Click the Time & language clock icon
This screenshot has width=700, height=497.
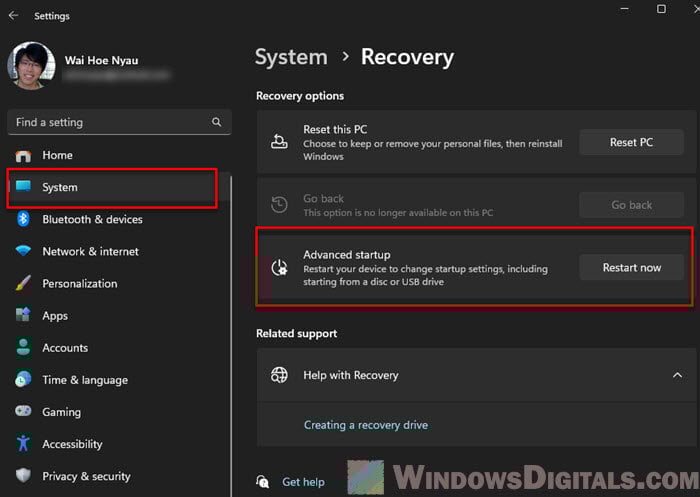click(x=23, y=379)
